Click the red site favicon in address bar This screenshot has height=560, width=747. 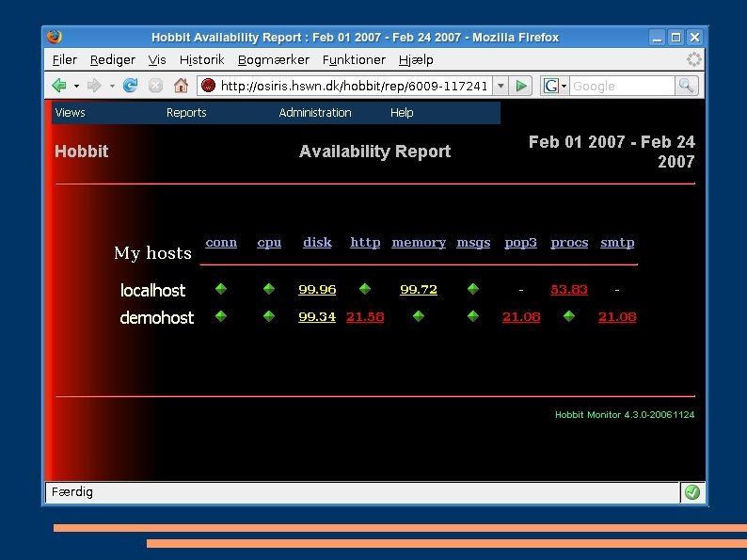(208, 86)
